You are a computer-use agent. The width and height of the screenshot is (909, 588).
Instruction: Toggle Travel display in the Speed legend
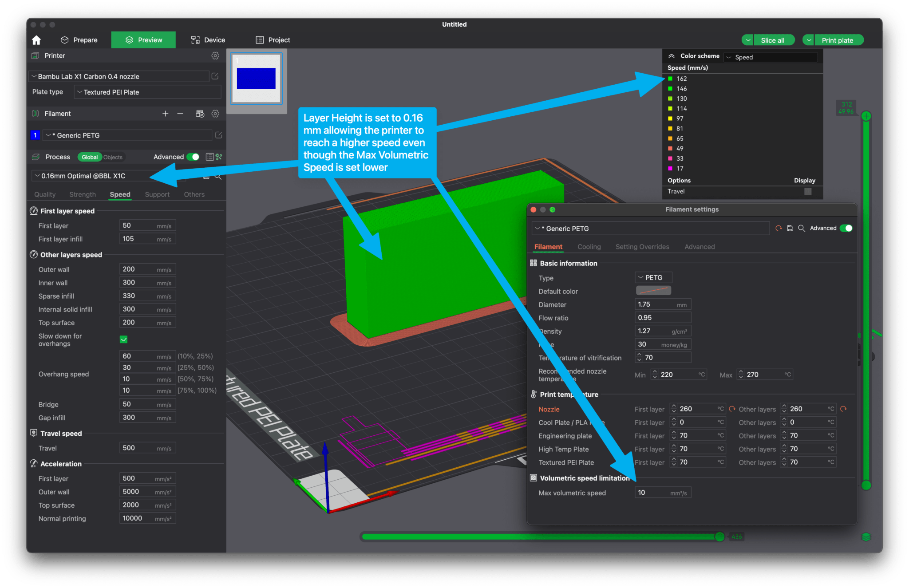[807, 191]
